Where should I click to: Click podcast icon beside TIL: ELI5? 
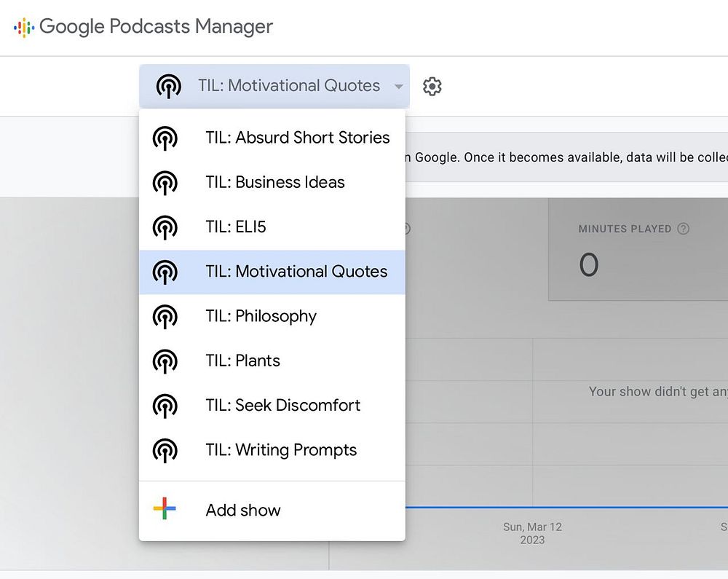coord(165,227)
